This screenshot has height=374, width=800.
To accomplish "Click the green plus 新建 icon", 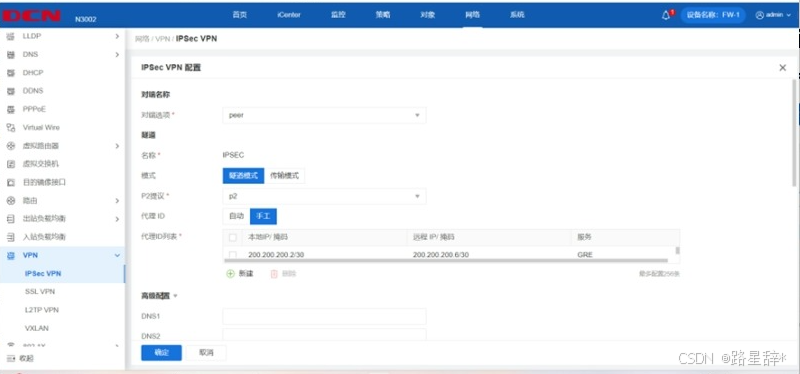I will (230, 274).
